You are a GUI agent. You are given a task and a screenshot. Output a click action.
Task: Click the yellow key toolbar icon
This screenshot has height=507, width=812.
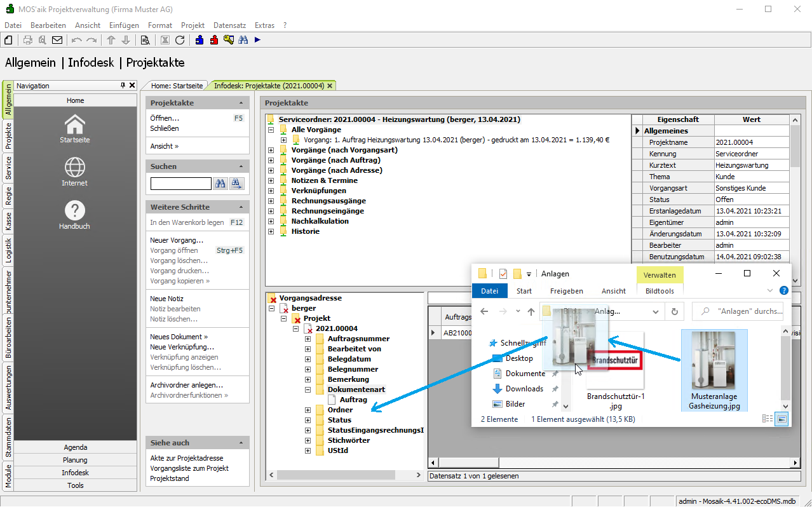pos(229,40)
